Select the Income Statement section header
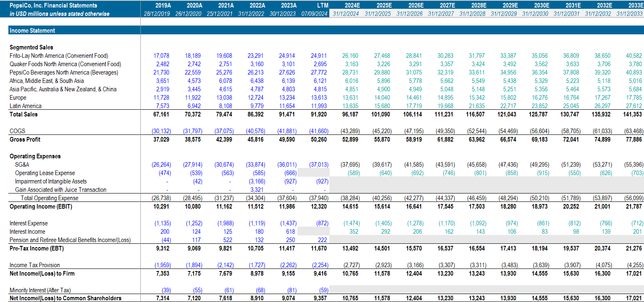This screenshot has height=302, width=644. click(x=32, y=31)
